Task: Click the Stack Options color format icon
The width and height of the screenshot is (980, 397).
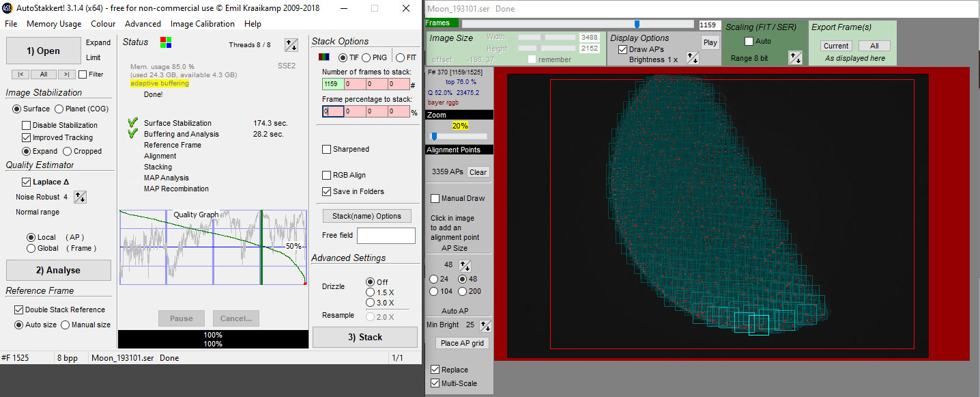Action: pos(325,57)
